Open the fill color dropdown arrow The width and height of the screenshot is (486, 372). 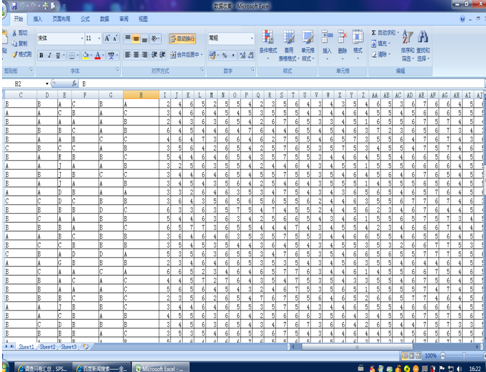[91, 55]
